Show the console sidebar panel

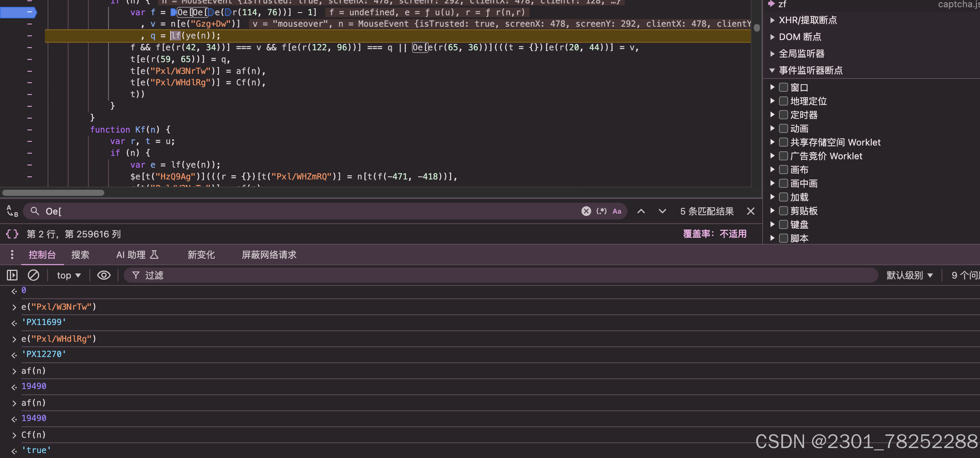coord(12,275)
